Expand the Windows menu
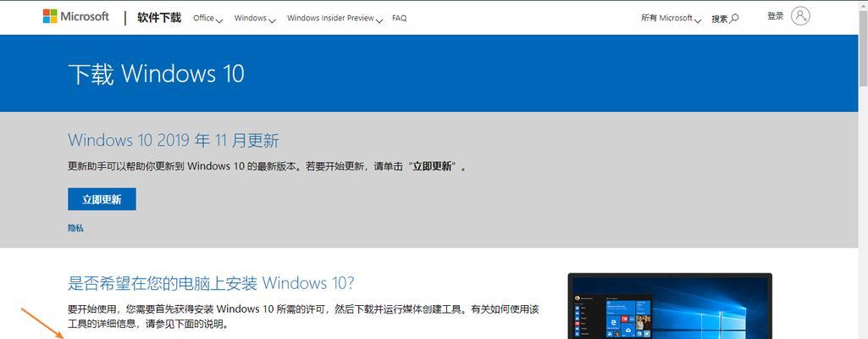868x339 pixels. click(x=255, y=19)
